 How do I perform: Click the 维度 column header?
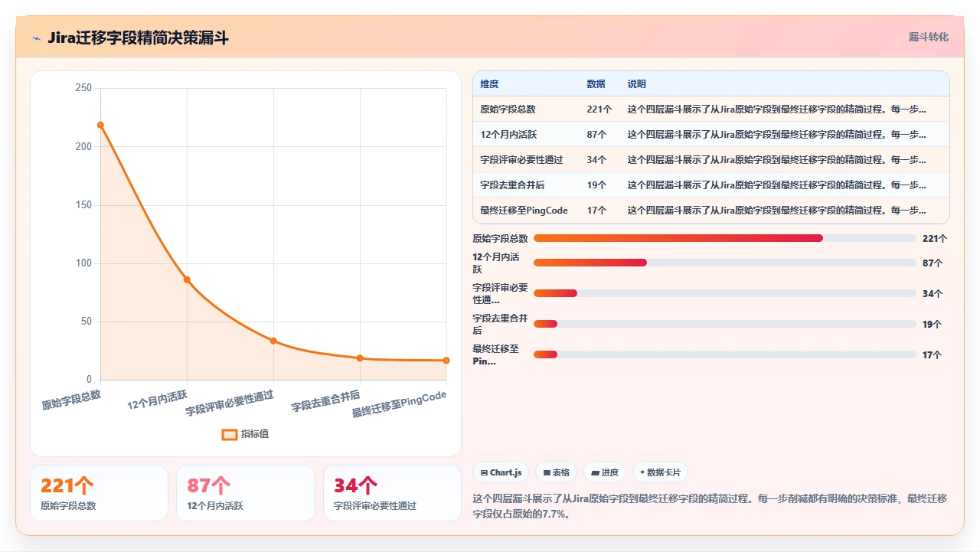tap(489, 84)
